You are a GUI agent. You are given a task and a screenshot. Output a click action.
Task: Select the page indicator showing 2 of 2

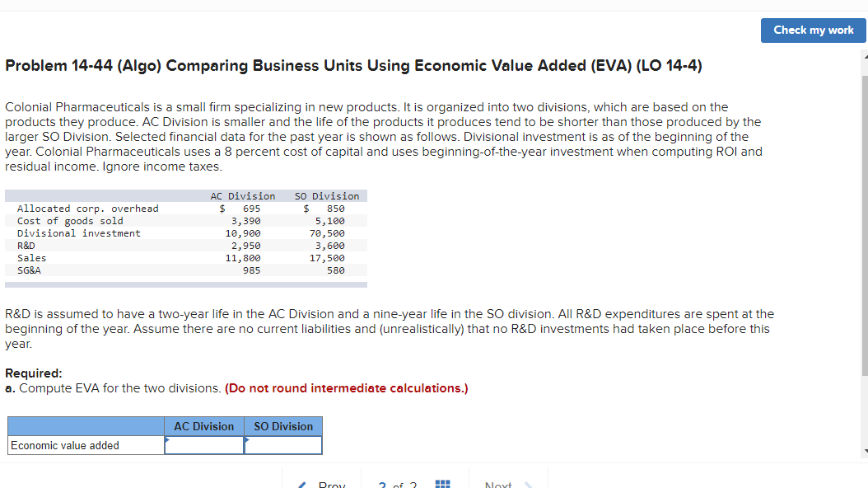[396, 485]
